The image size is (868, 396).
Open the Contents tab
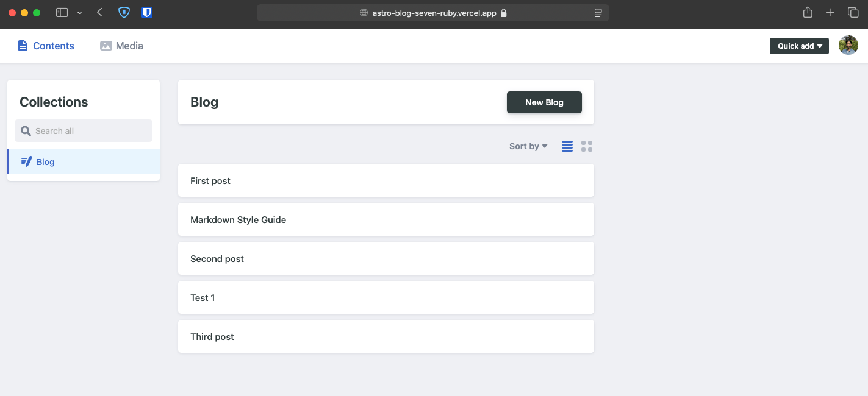click(46, 46)
